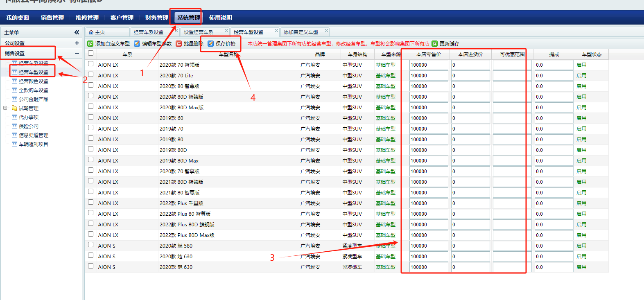Click the 保存价格 save icon

pyautogui.click(x=211, y=43)
